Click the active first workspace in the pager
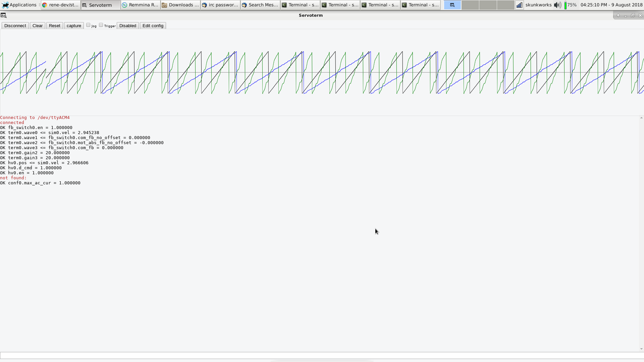Viewport: 644px width, 362px height. point(452,5)
